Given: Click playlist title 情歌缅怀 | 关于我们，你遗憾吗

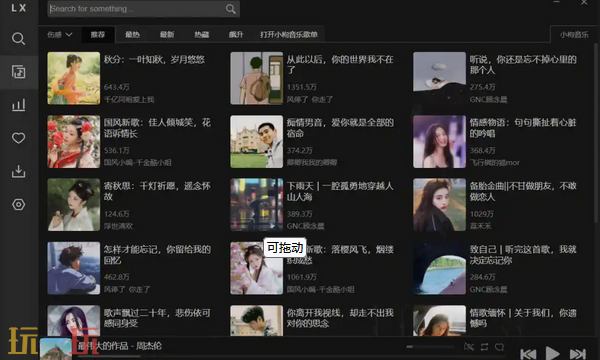Looking at the screenshot, I should click(x=523, y=318).
